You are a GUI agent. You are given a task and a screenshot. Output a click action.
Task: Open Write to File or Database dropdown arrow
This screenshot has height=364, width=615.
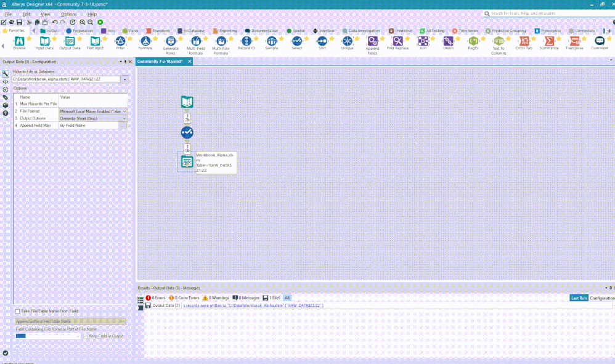125,79
